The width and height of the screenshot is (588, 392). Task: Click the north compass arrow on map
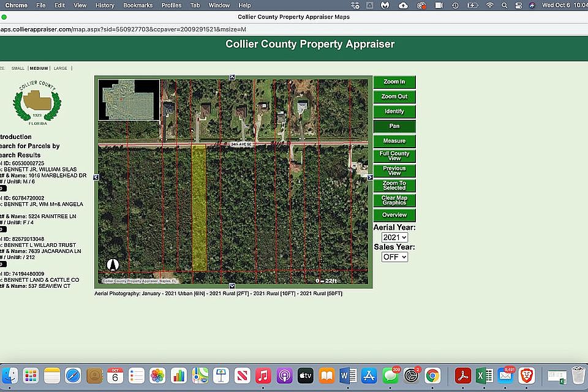pyautogui.click(x=113, y=265)
